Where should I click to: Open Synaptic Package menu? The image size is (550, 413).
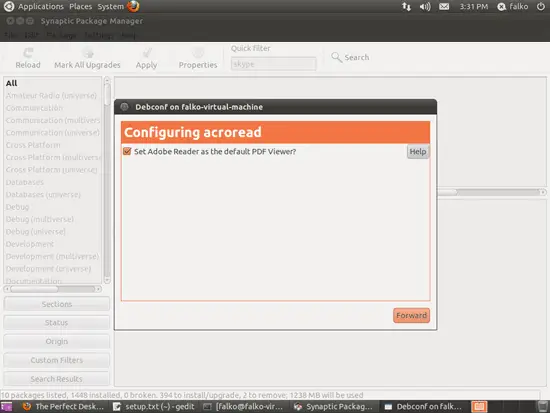point(61,35)
